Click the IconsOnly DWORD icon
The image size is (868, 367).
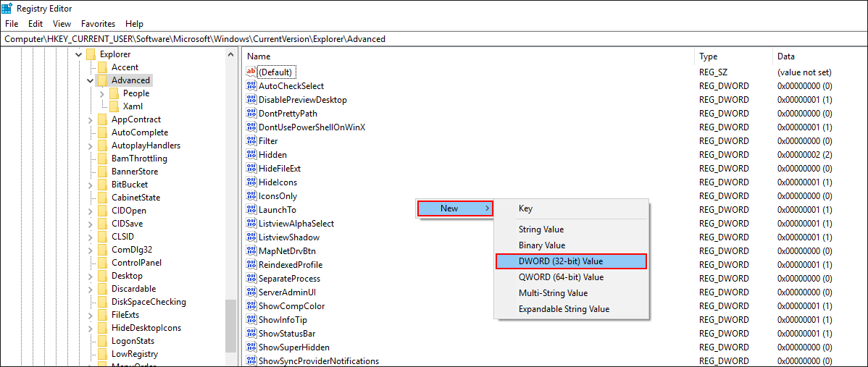click(x=251, y=195)
